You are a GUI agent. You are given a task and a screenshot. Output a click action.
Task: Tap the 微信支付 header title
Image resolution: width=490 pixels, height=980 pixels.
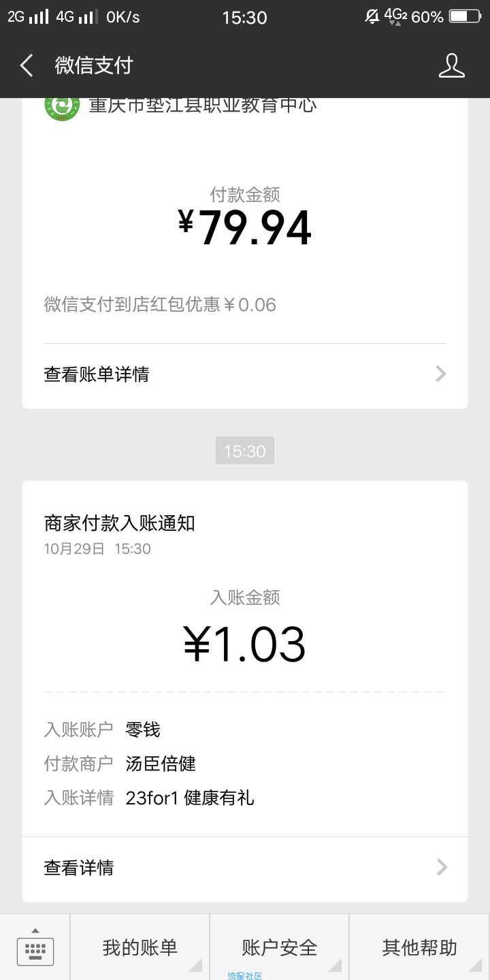(94, 65)
